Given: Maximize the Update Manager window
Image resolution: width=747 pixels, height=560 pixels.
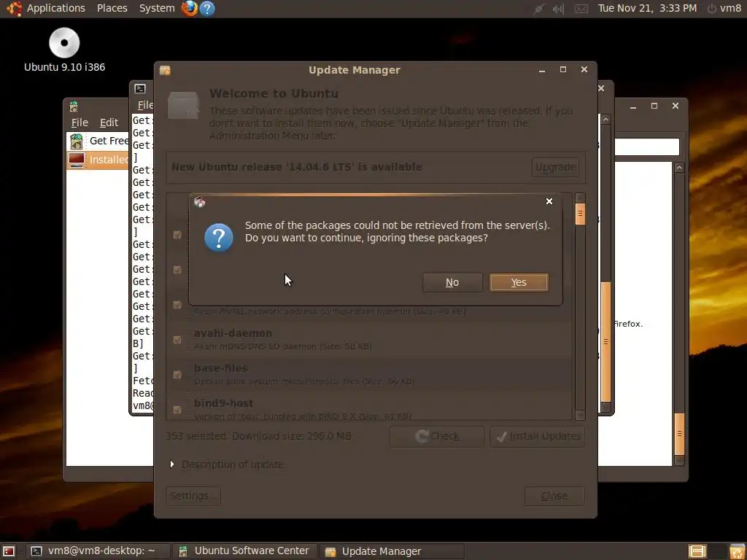Looking at the screenshot, I should [562, 69].
